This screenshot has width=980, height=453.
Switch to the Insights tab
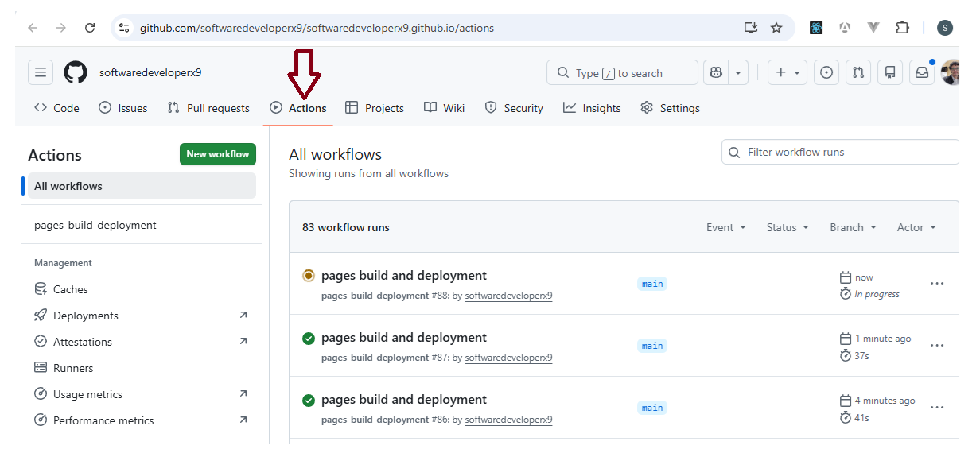coord(592,108)
